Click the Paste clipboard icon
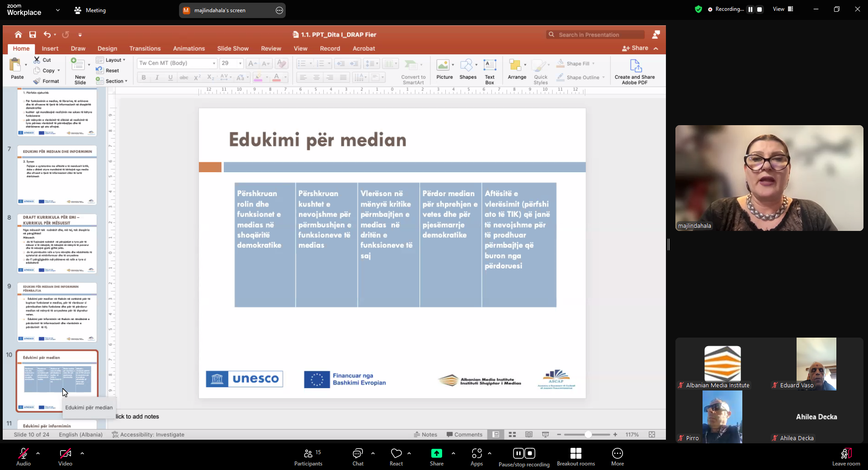 click(x=15, y=65)
